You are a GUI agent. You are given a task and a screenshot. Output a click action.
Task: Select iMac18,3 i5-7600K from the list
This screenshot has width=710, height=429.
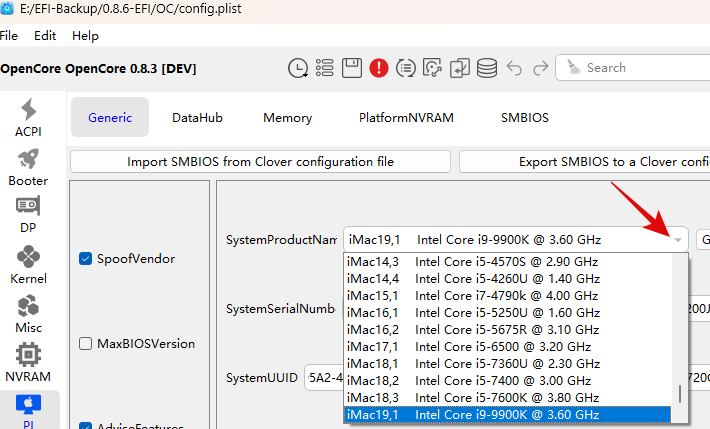507,398
